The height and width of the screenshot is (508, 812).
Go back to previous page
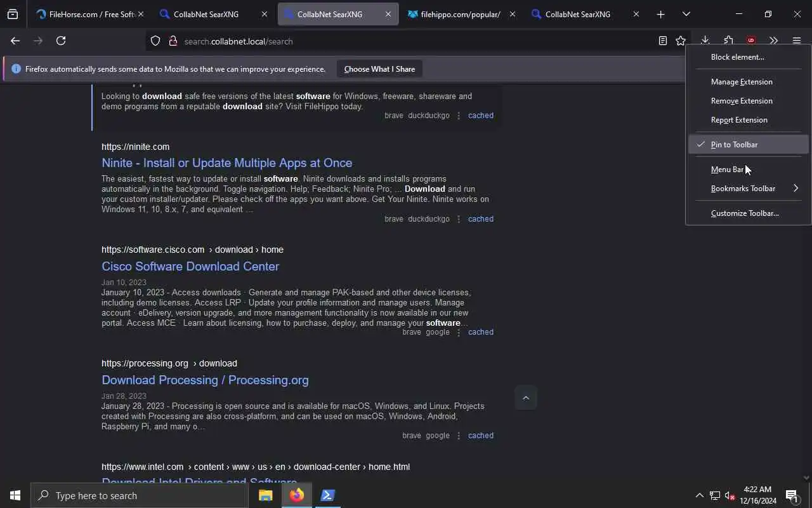tap(15, 41)
